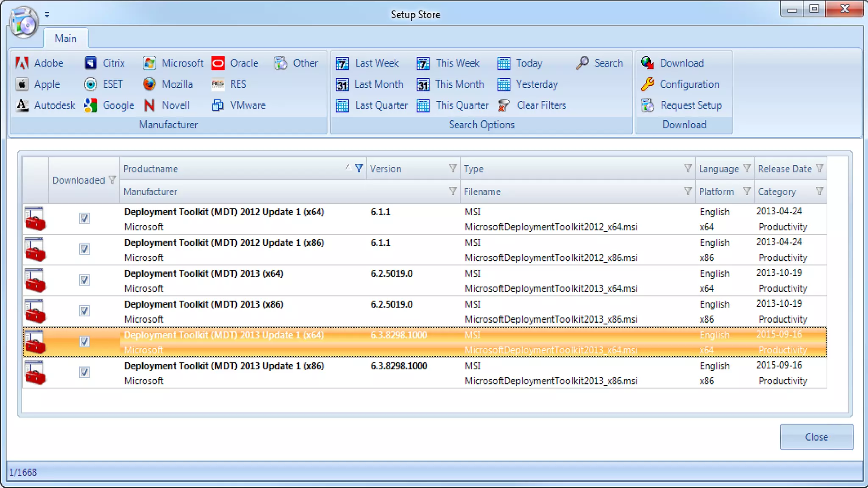
Task: Open Configuration wrench icon
Action: point(648,84)
